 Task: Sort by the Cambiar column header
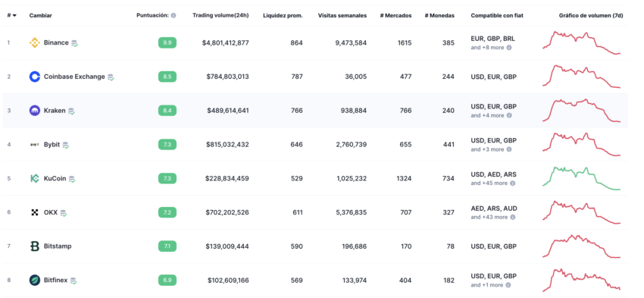pos(41,16)
